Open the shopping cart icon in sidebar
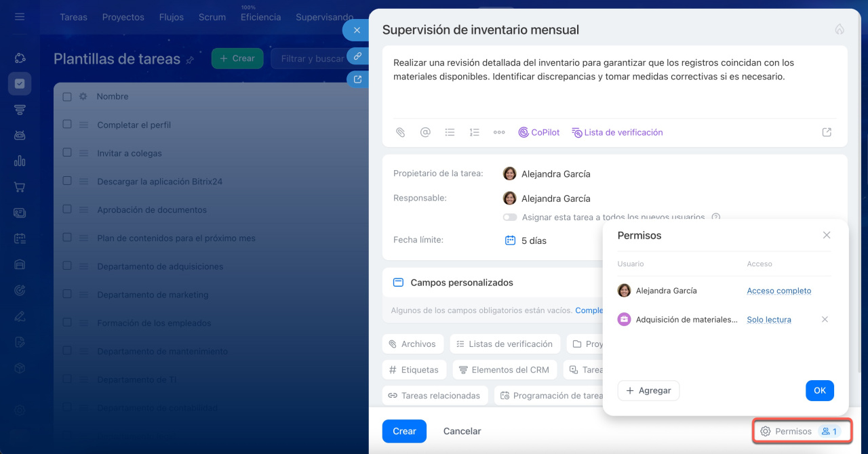The image size is (868, 454). pos(20,187)
